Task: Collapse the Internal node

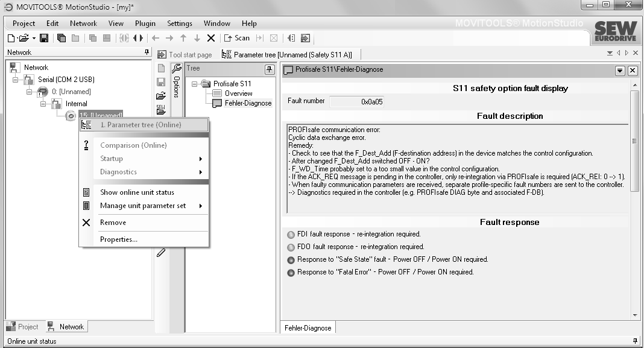Action: click(x=43, y=104)
